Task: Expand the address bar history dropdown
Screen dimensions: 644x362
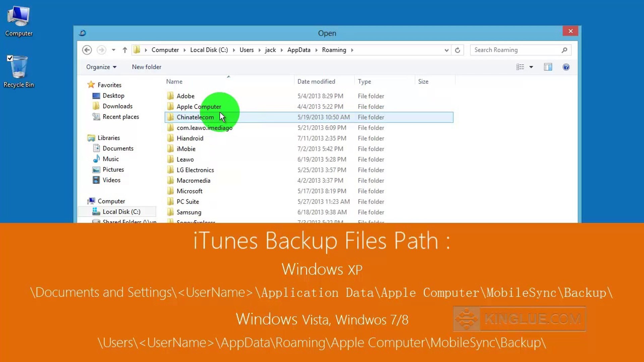Action: point(446,50)
